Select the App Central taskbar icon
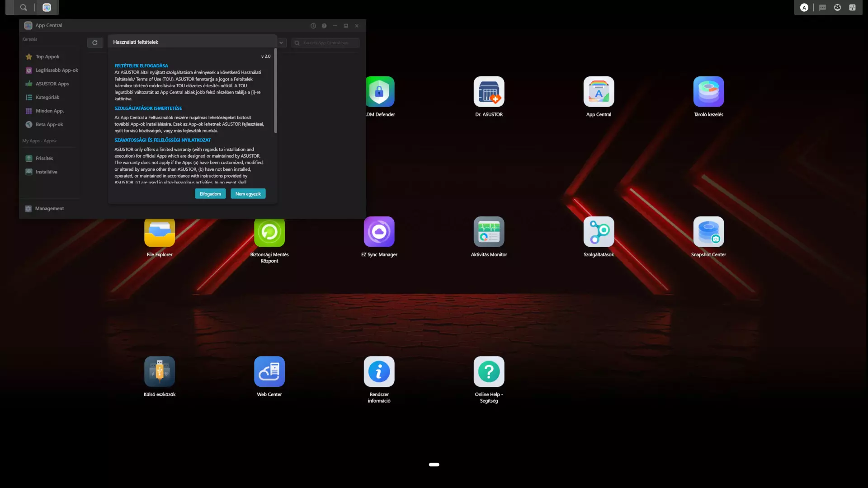The image size is (868, 488). 47,7
